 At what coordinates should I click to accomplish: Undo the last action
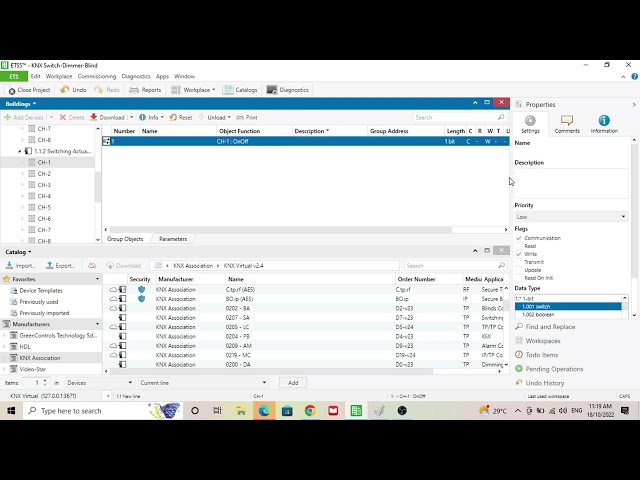click(73, 90)
